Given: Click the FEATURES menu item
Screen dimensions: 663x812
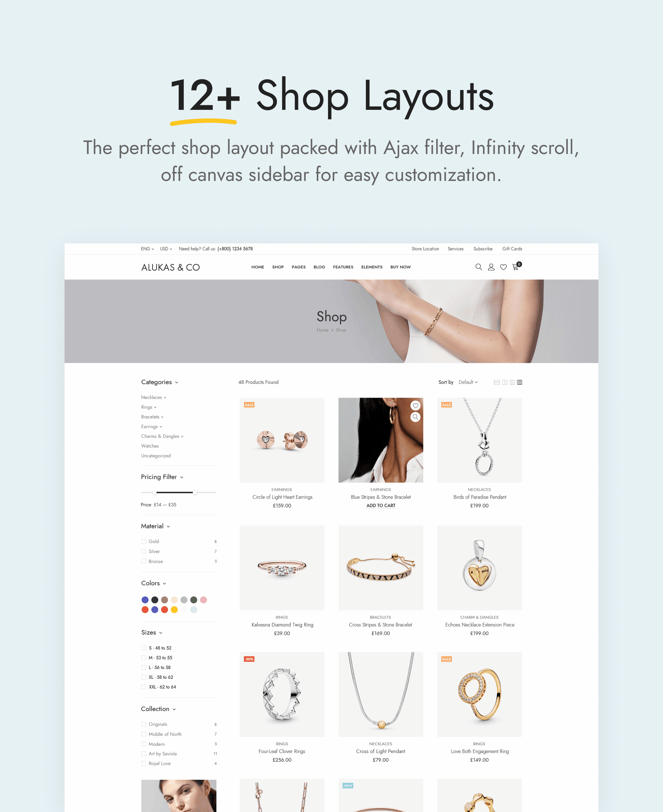Looking at the screenshot, I should 344,266.
